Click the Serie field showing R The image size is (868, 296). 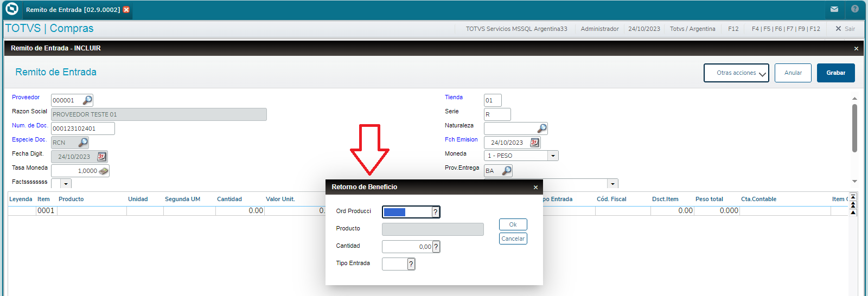click(x=497, y=114)
